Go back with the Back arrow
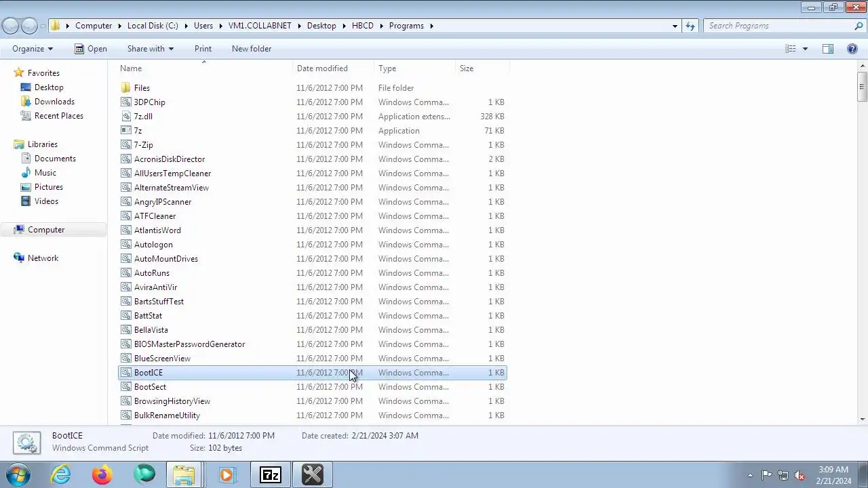The height and width of the screenshot is (488, 868). tap(10, 26)
